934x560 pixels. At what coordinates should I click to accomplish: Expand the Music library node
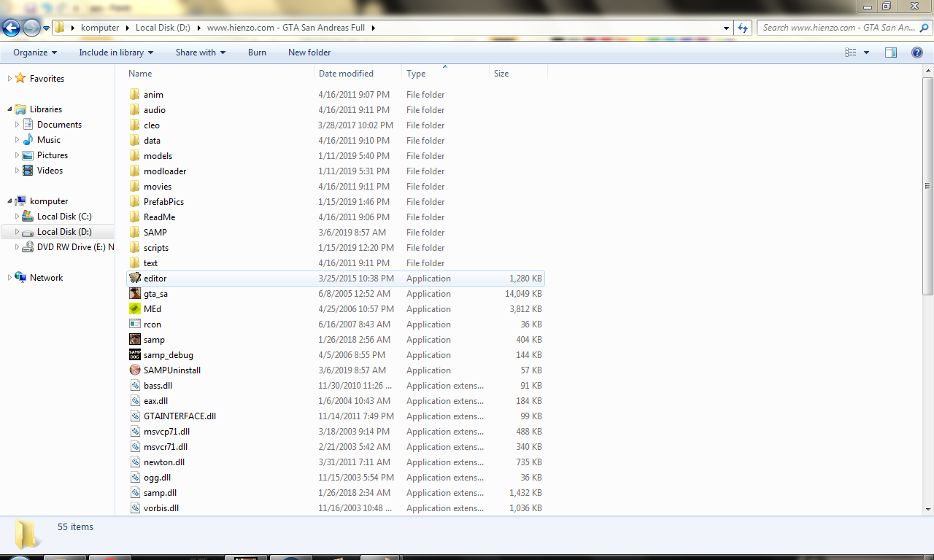pos(18,140)
